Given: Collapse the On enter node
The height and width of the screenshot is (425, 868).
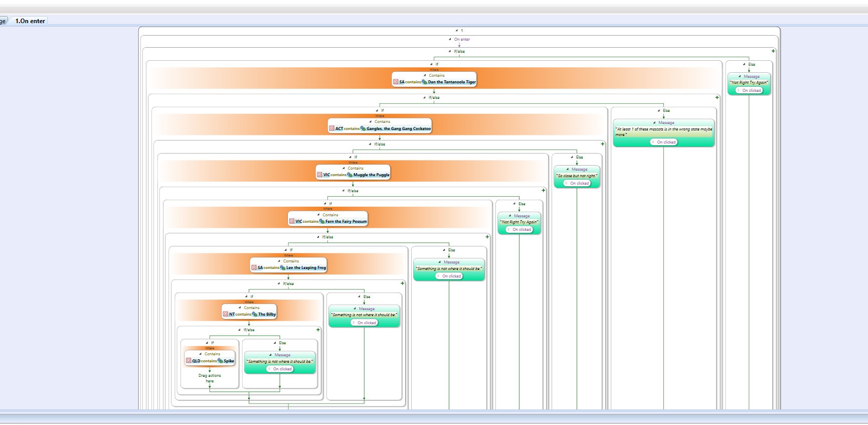Looking at the screenshot, I should (x=450, y=39).
